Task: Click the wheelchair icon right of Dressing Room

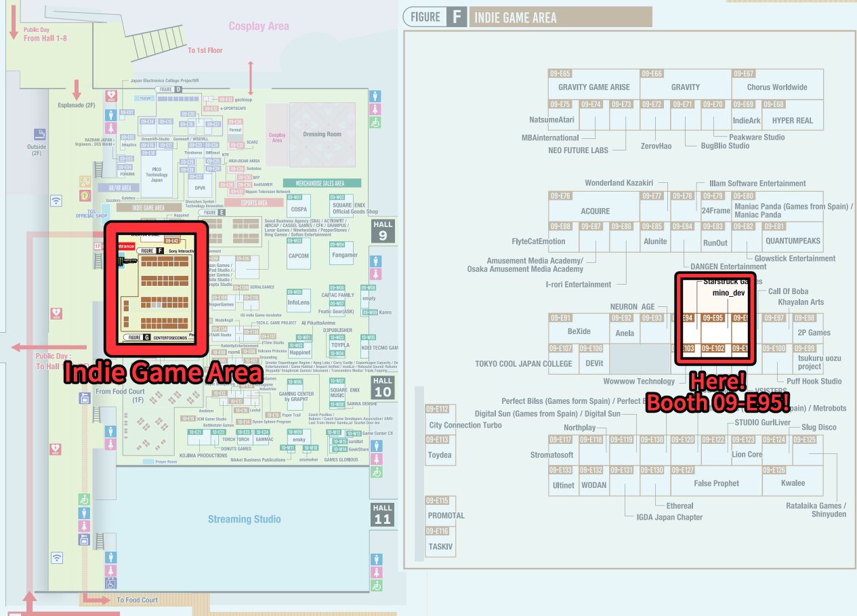Action: tap(375, 123)
